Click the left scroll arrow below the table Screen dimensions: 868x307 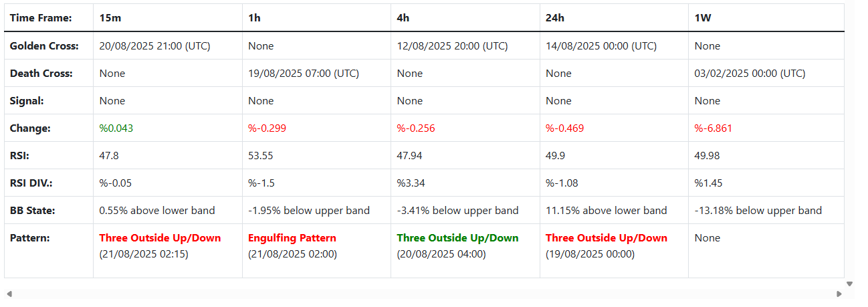[9, 294]
